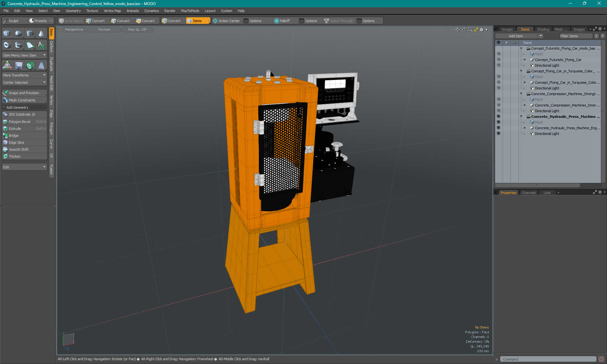This screenshot has width=607, height=364.
Task: Click the viewport pan/move icon
Action: coord(457,30)
